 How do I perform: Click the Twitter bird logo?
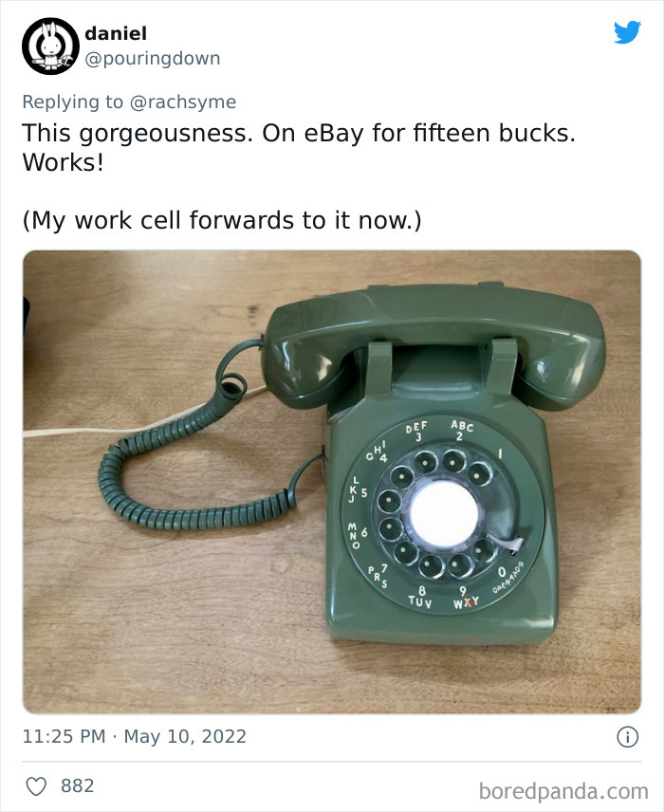pyautogui.click(x=627, y=33)
